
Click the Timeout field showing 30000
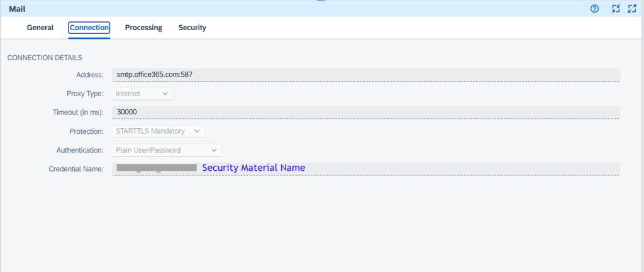click(365, 112)
